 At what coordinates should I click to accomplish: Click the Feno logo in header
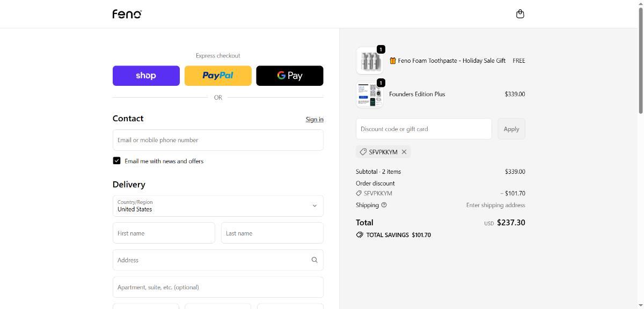(127, 14)
